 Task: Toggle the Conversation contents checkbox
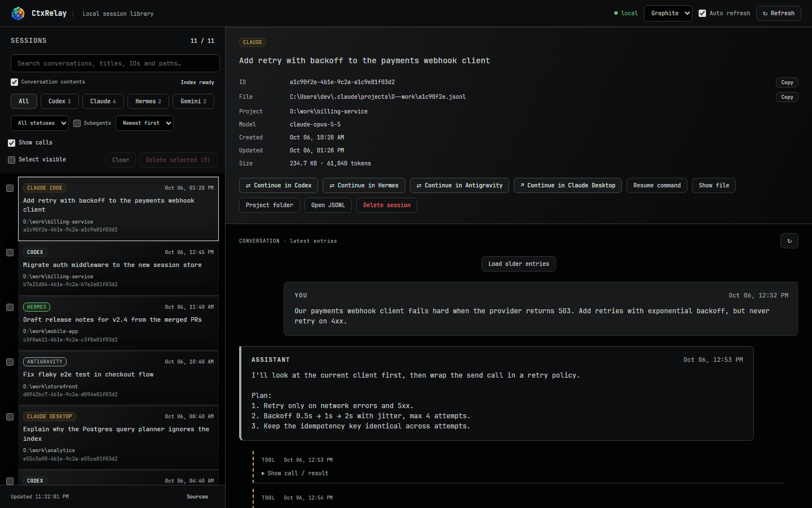click(15, 82)
